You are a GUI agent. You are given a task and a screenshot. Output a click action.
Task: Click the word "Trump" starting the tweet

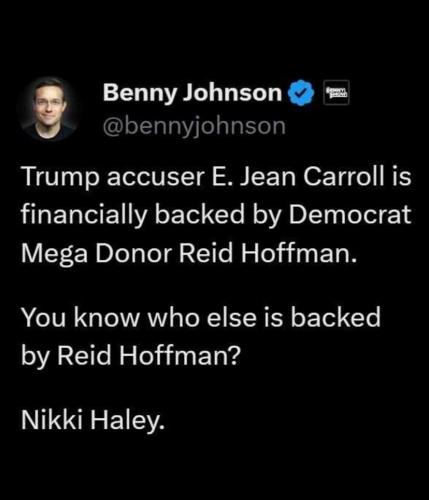(61, 177)
